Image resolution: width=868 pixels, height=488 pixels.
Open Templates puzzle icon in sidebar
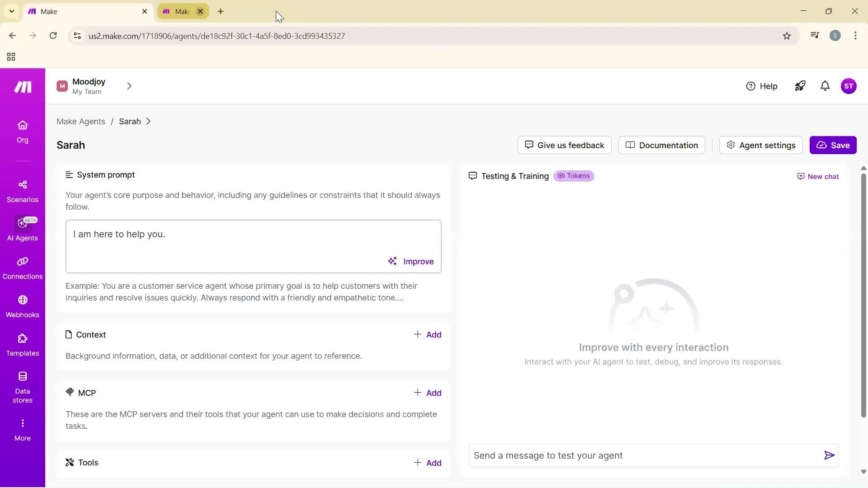click(x=23, y=339)
